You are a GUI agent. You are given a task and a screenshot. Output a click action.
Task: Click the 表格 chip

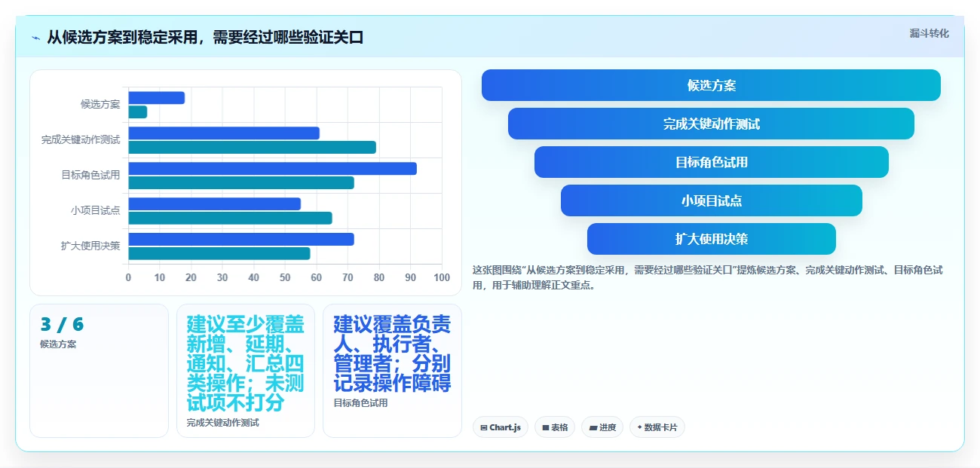(x=555, y=427)
